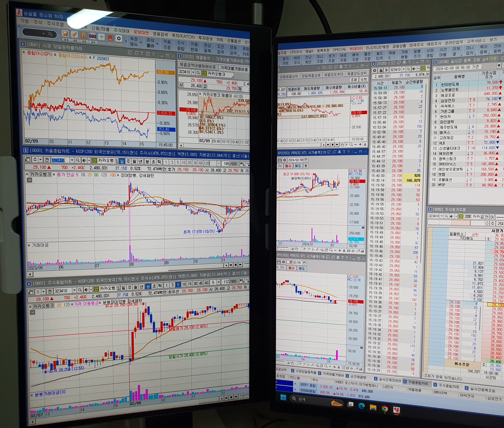Open the 로보마켓 menu
Viewport: 504px width, 428px height.
tap(141, 33)
